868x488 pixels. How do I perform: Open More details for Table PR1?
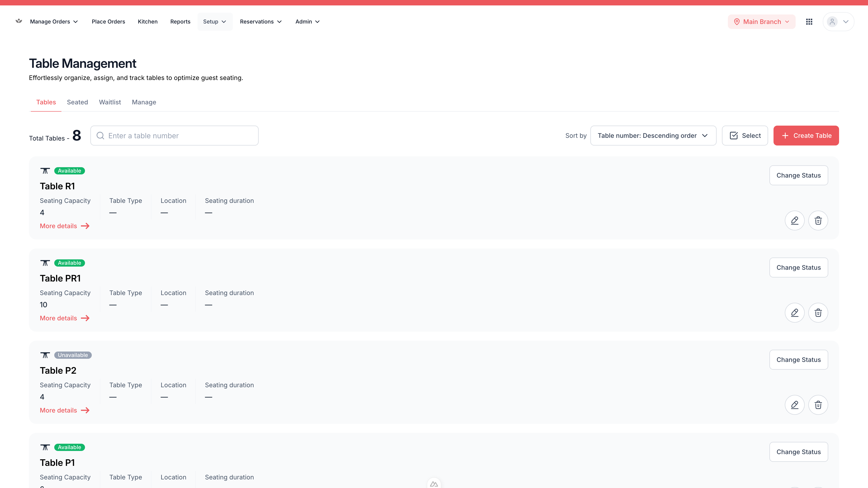[x=65, y=318]
